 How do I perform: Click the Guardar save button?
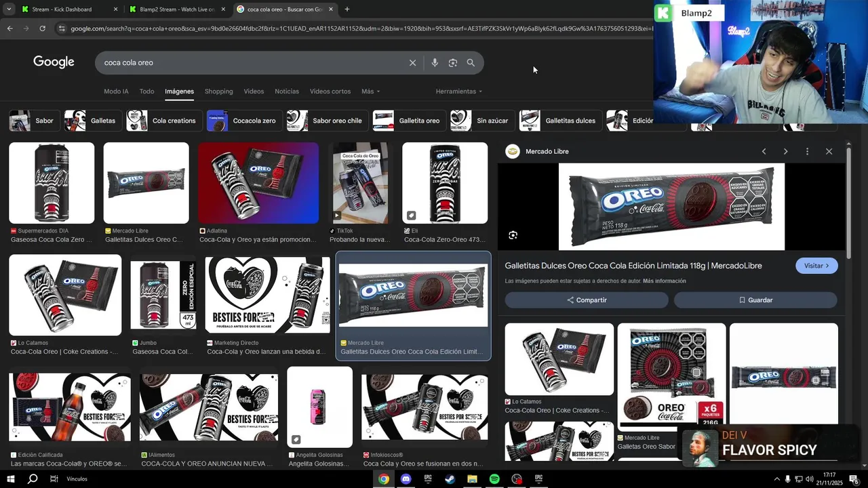[755, 300]
